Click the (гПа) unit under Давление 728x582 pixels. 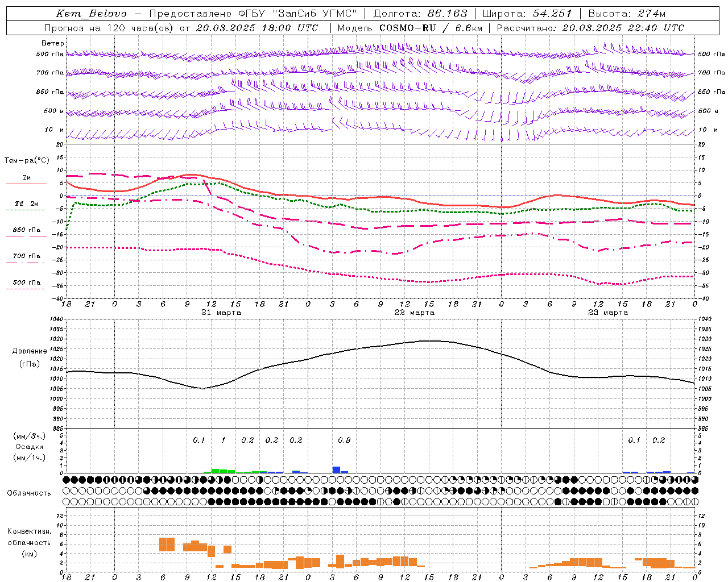click(x=30, y=364)
